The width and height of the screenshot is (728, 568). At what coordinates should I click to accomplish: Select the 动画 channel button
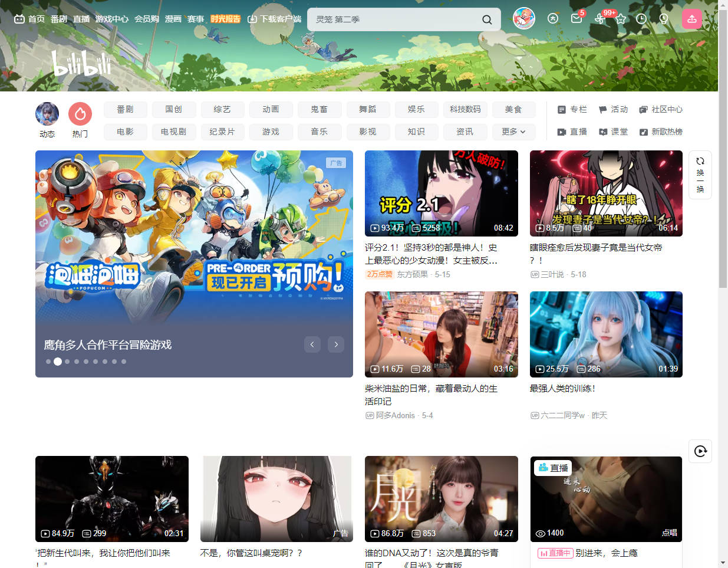pyautogui.click(x=271, y=110)
